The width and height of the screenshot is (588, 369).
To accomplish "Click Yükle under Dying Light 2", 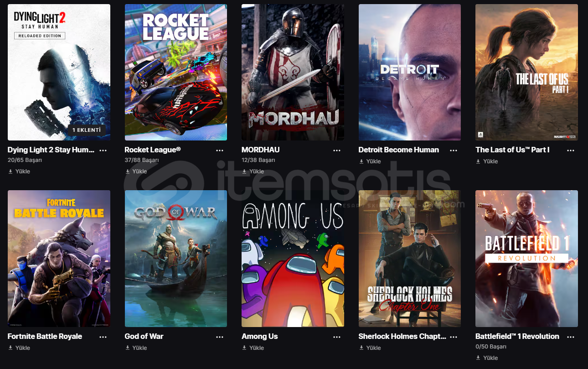I will (x=19, y=172).
